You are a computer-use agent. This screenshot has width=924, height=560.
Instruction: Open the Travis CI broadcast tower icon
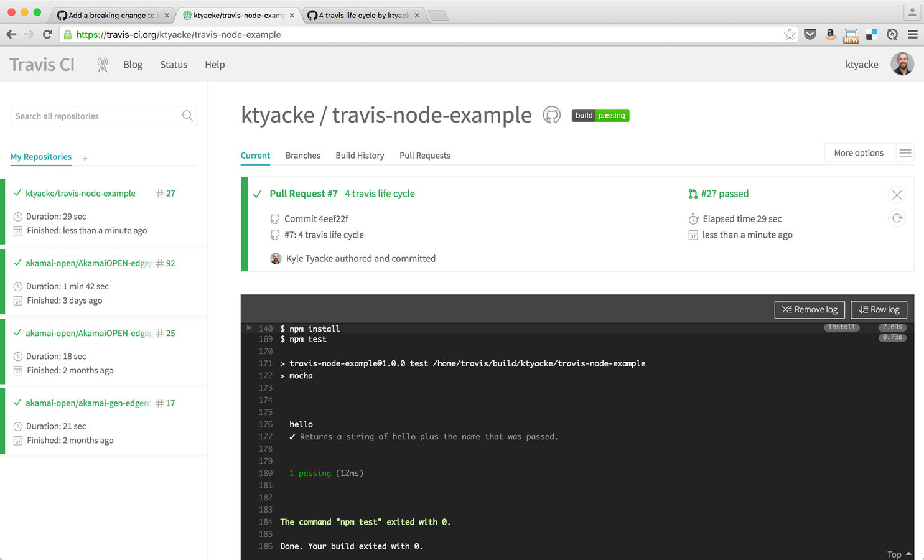[103, 65]
